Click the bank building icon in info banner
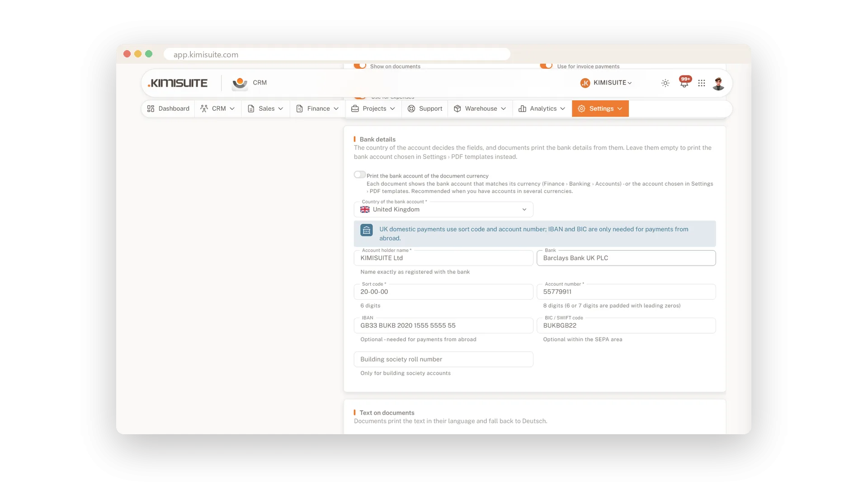Screen dimensions: 868x488 coord(367,230)
